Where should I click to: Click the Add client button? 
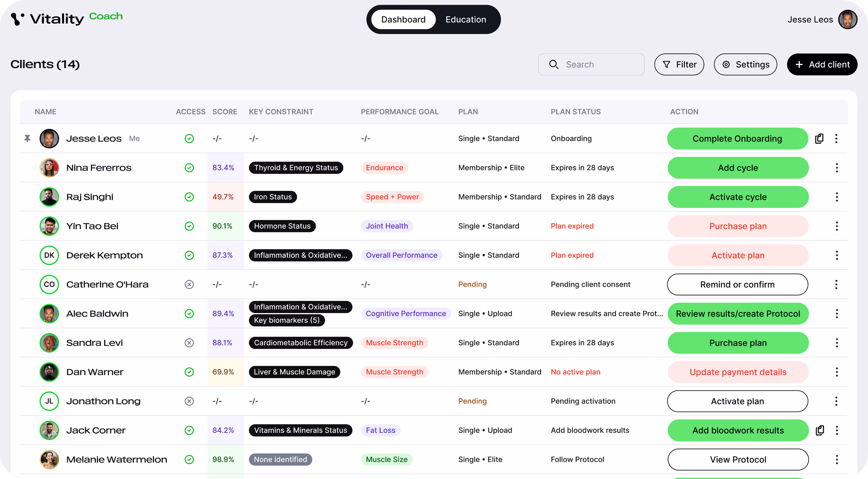[x=822, y=64]
